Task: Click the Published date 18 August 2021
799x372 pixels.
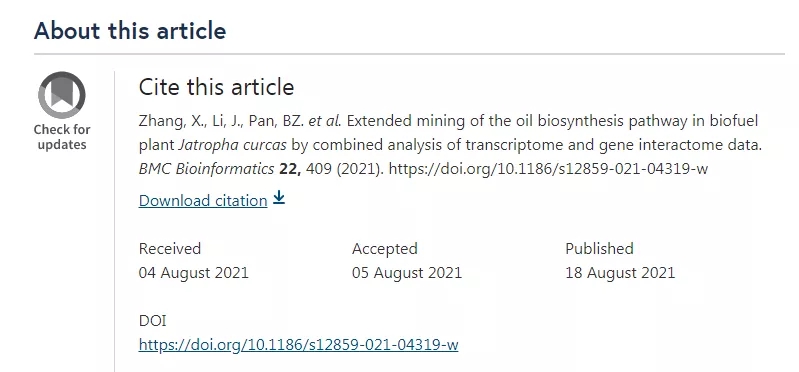Action: pyautogui.click(x=620, y=273)
